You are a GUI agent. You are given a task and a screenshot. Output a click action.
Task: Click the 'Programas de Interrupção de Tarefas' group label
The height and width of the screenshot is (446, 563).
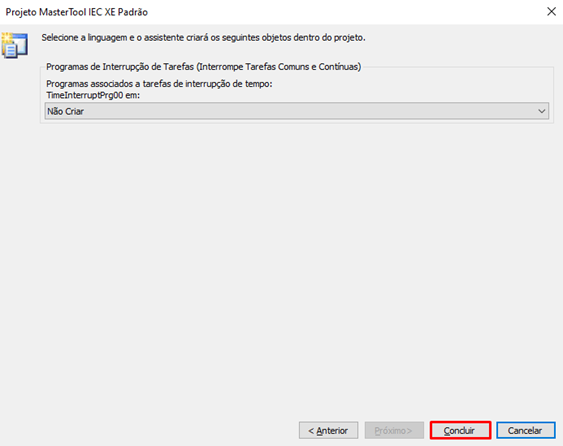pos(120,67)
